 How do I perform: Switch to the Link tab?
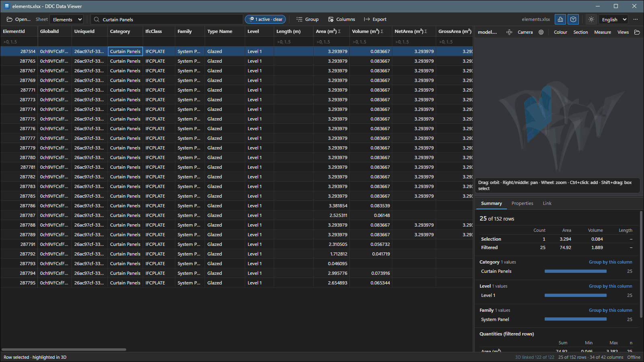pyautogui.click(x=547, y=203)
